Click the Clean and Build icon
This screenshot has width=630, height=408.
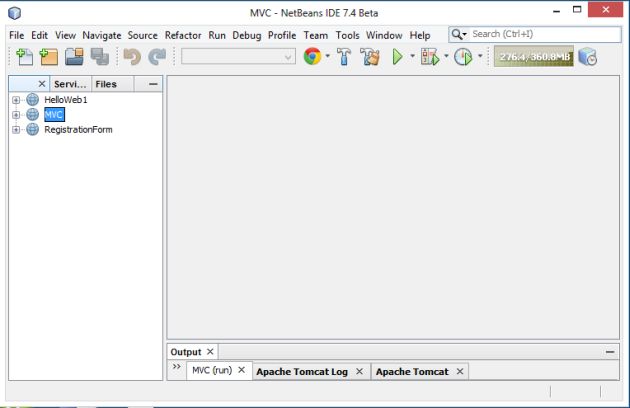pos(370,57)
